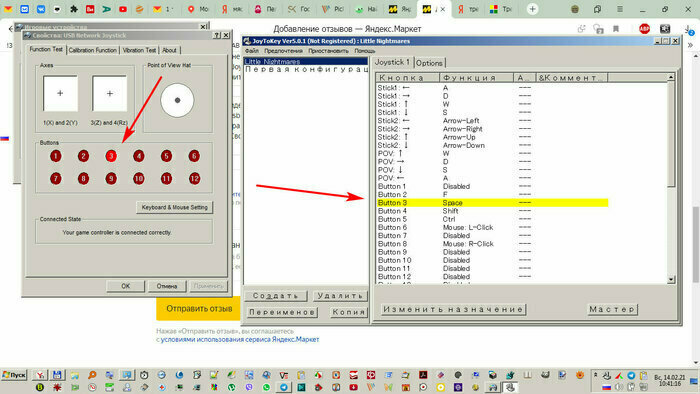700x394 pixels.
Task: Click OK in joystick properties dialog
Action: coord(125,286)
